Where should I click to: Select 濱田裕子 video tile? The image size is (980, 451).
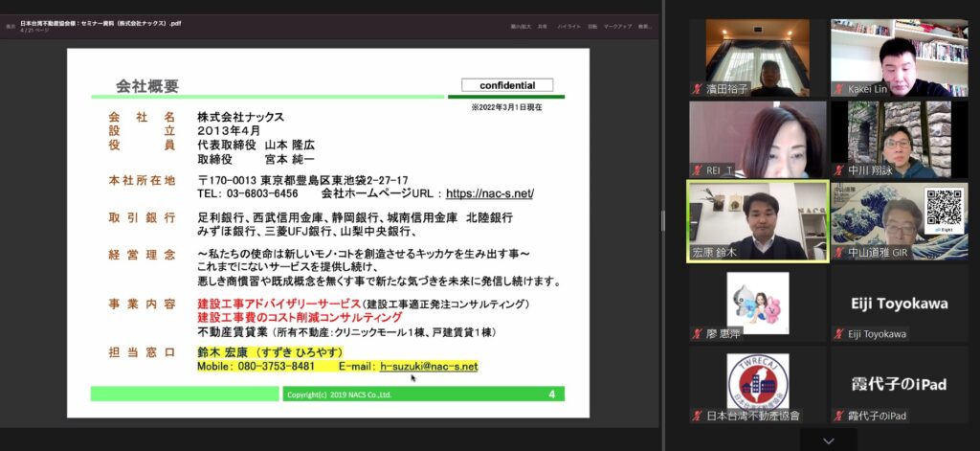point(758,57)
